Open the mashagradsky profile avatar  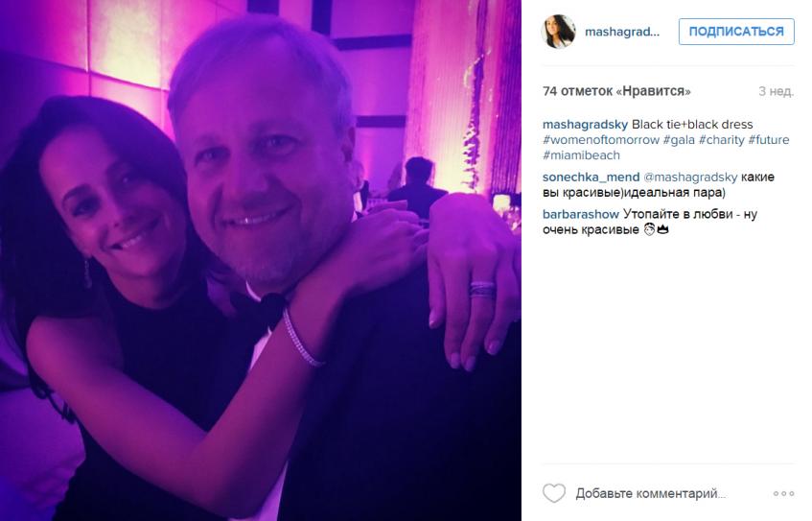coord(558,32)
